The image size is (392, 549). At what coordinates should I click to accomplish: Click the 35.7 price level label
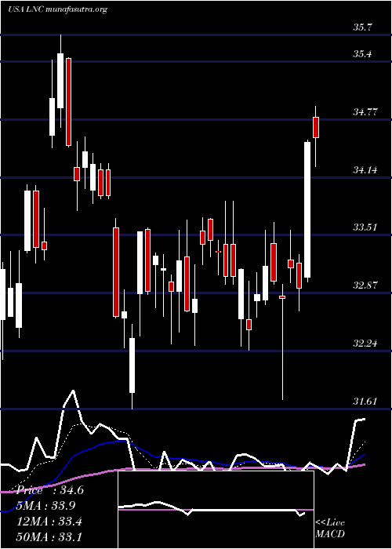(x=363, y=27)
